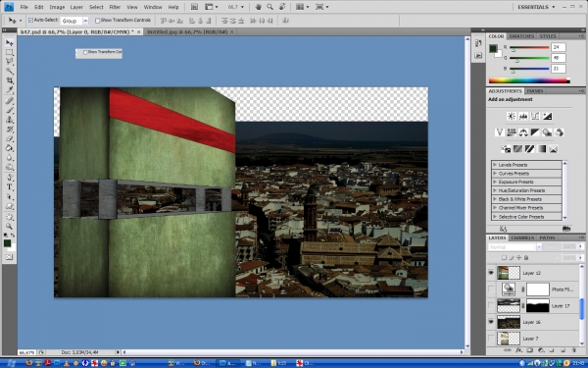This screenshot has height=368, width=588.
Task: Show the Photo Filter layer
Action: click(x=491, y=289)
